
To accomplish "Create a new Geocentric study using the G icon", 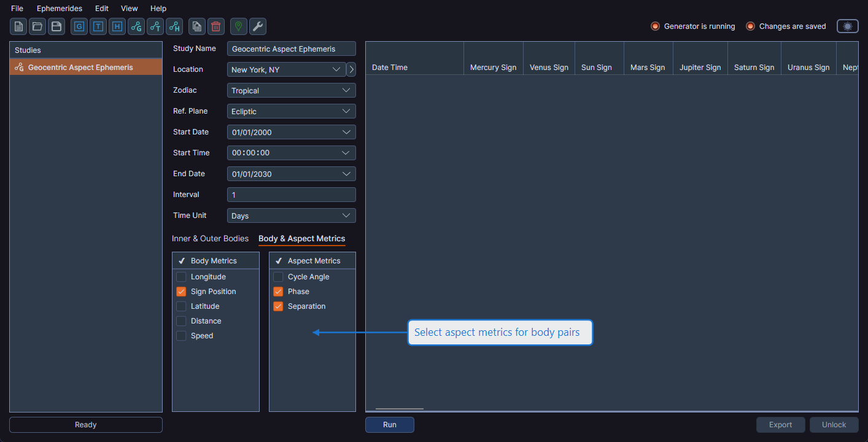I will [79, 26].
